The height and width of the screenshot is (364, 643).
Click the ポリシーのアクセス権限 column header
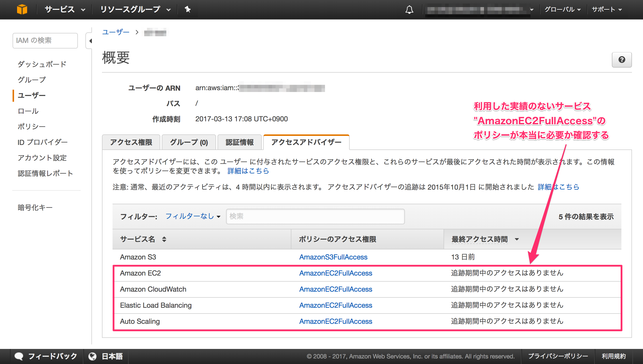[x=337, y=239]
